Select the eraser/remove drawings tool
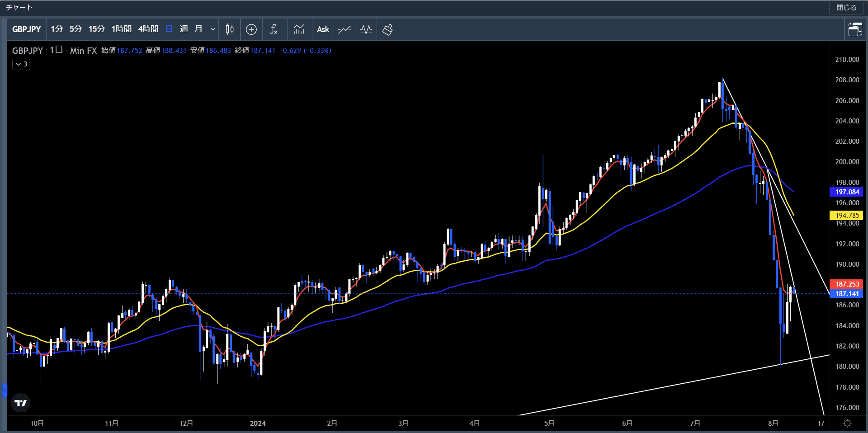The width and height of the screenshot is (868, 433). [387, 29]
